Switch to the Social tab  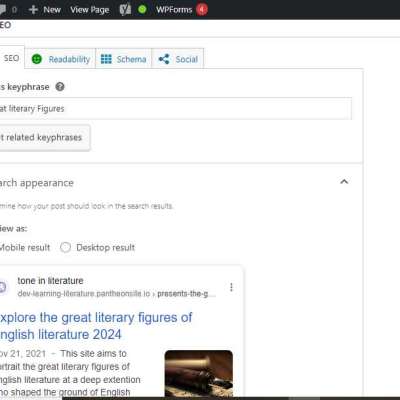(178, 59)
